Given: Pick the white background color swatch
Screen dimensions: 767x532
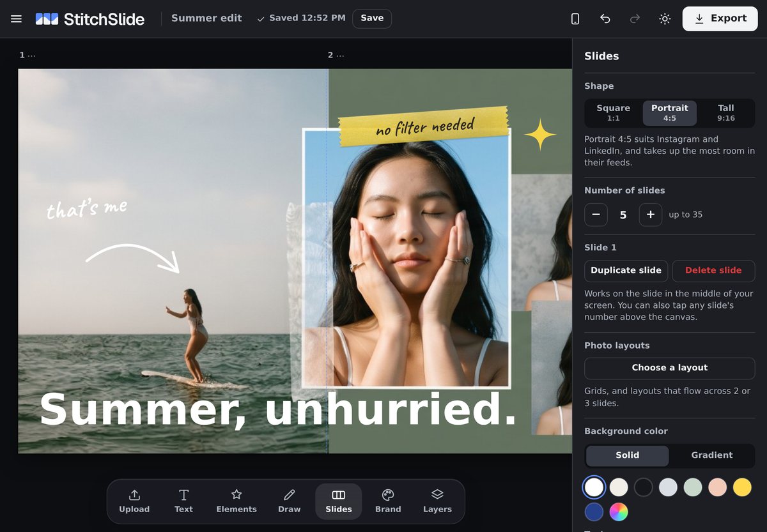Looking at the screenshot, I should click(x=594, y=487).
